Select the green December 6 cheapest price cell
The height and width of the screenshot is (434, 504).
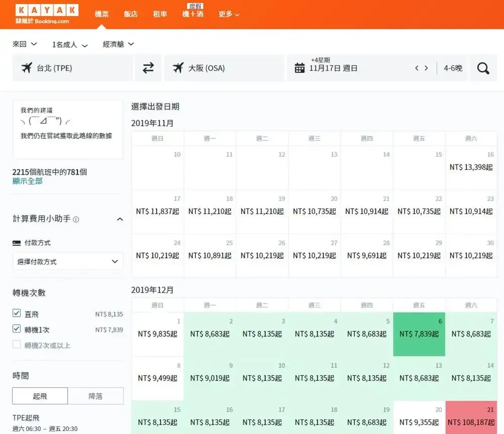point(419,334)
